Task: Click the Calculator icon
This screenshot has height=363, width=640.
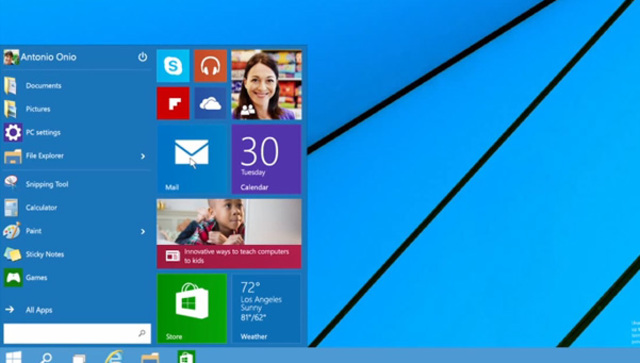Action: click(x=11, y=207)
